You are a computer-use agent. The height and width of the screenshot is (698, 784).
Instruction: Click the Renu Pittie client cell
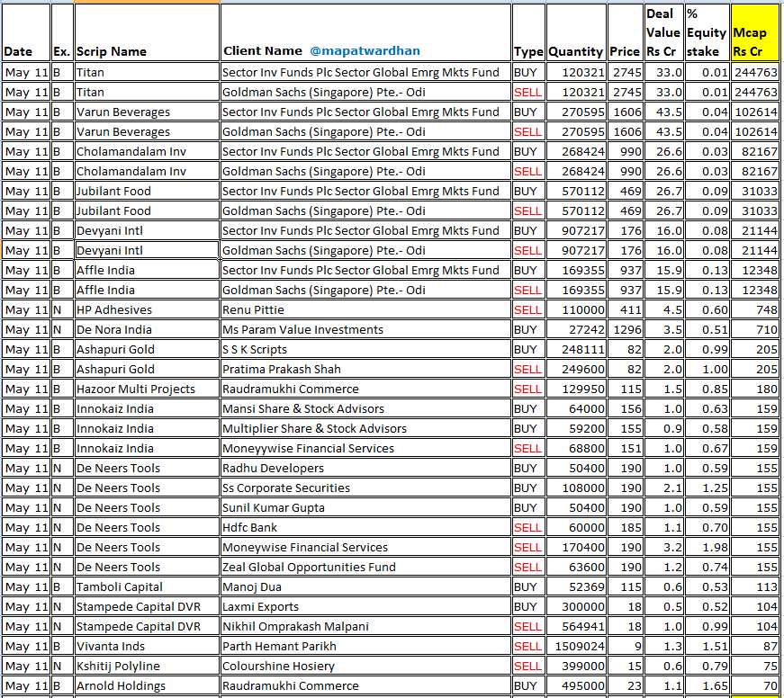[365, 309]
